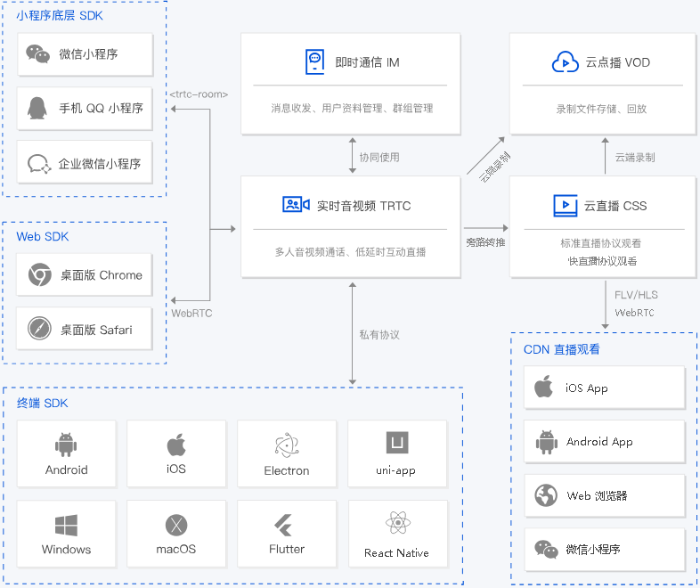Open the 云点播 VOD cloud icon
This screenshot has width=700, height=588.
click(x=565, y=62)
